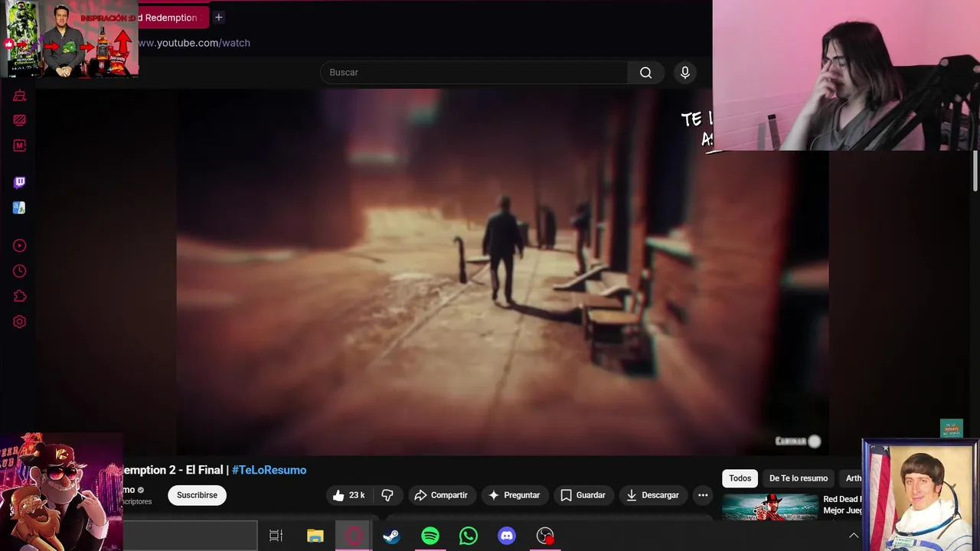Click the video player to pause
This screenshot has width=980, height=551.
point(502,272)
